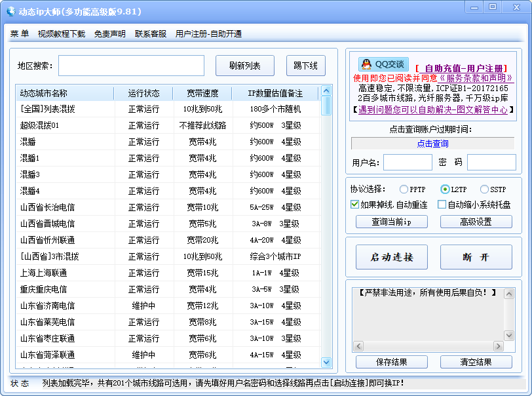Open the 服务条款和声明 link

[468, 78]
